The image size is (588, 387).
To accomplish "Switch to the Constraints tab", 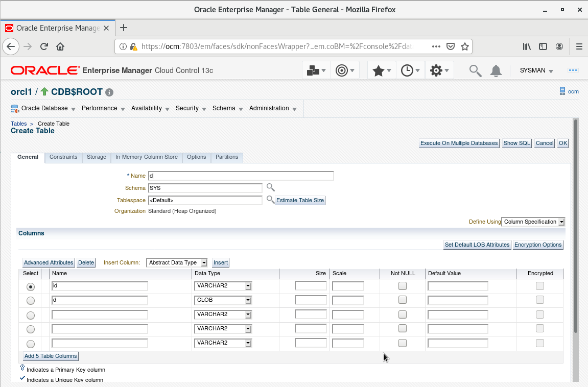I will coord(63,157).
